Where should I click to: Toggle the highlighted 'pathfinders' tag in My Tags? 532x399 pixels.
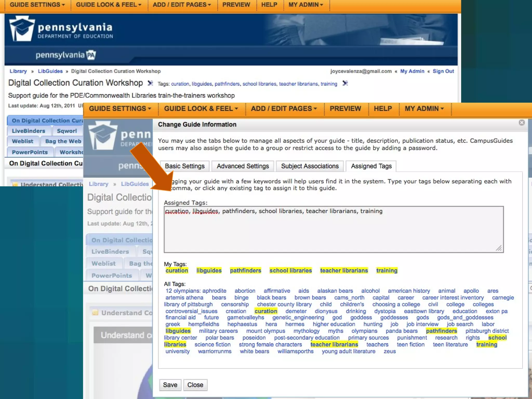pyautogui.click(x=245, y=271)
